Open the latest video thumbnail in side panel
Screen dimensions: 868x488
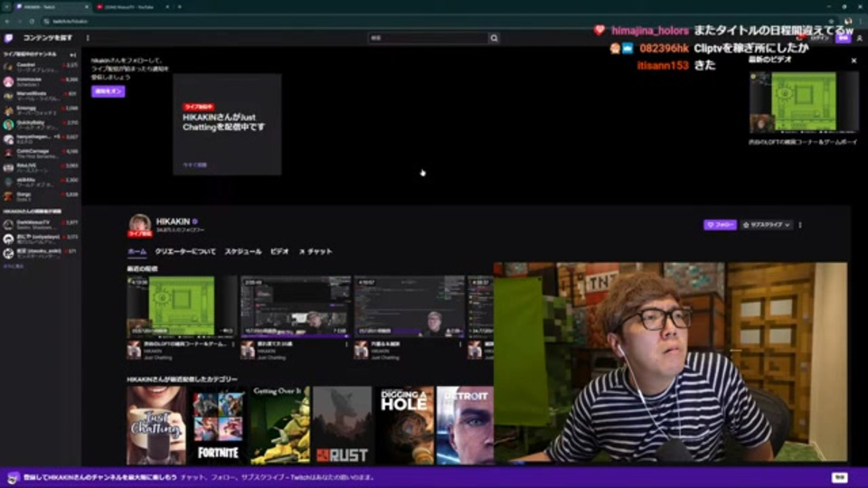tap(804, 102)
